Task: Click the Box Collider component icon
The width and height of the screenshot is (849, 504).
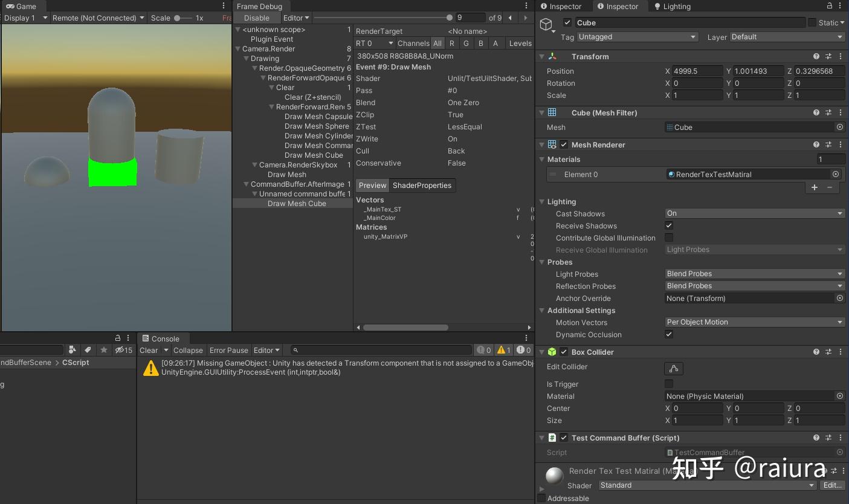Action: click(552, 352)
